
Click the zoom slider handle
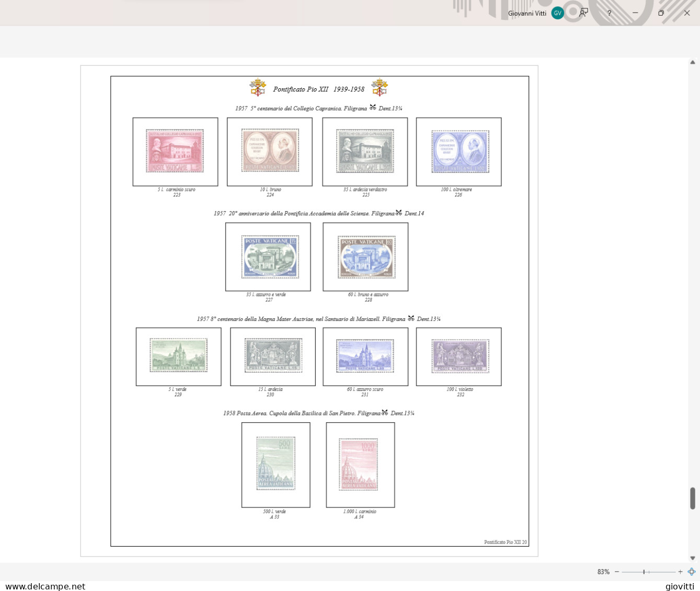click(644, 572)
